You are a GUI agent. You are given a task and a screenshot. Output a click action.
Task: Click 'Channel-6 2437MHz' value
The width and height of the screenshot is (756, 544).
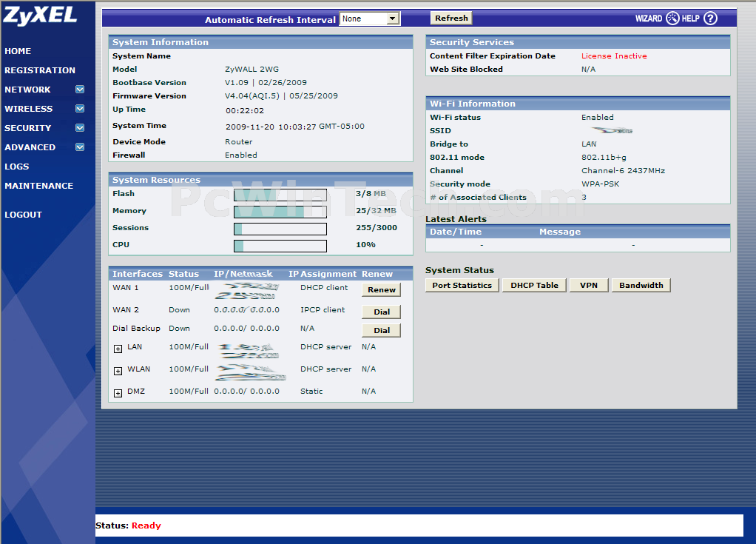coord(624,171)
